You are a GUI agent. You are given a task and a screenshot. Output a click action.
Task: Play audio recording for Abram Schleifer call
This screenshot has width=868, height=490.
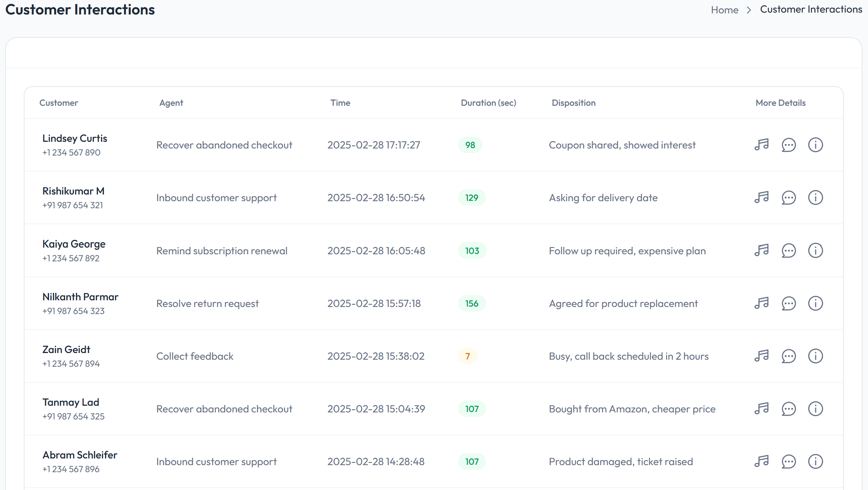(x=761, y=461)
